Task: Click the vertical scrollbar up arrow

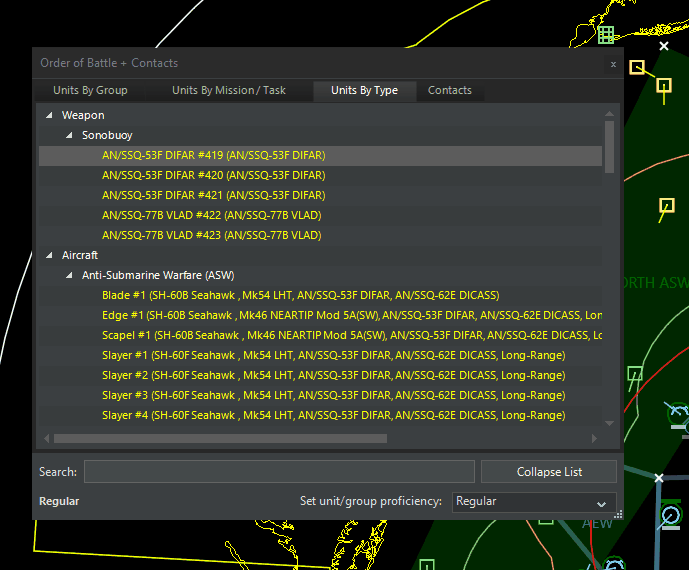Action: (x=609, y=114)
